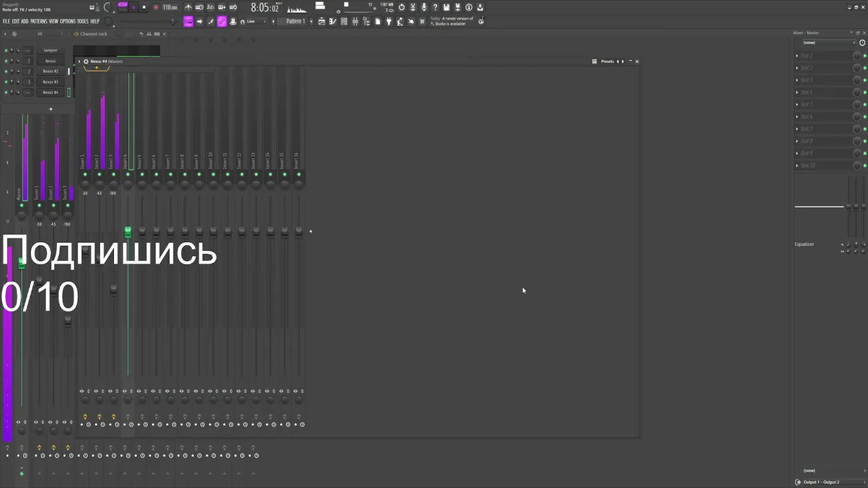Open the TOOLS menu

[83, 21]
